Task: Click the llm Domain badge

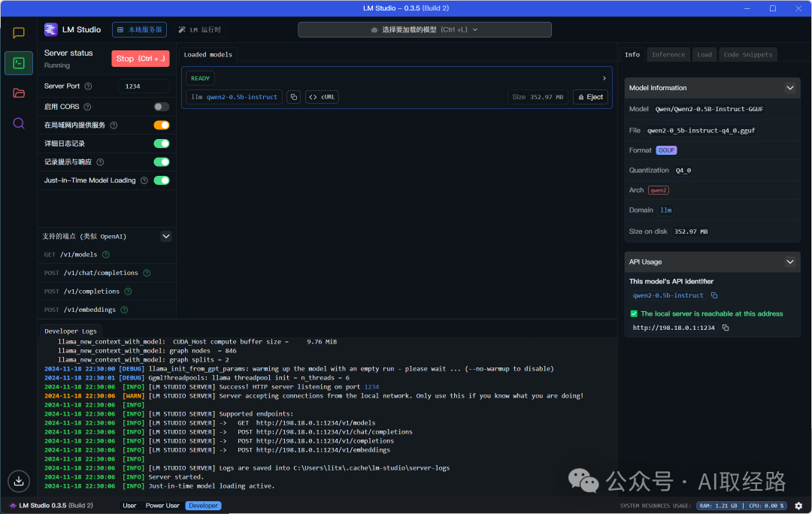Action: [x=666, y=210]
